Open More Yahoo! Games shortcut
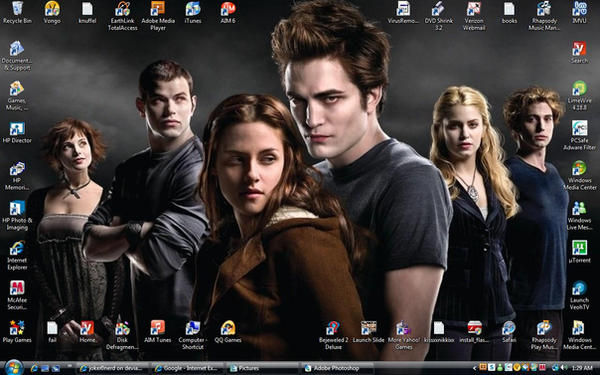Image resolution: width=600 pixels, height=375 pixels. (x=404, y=335)
